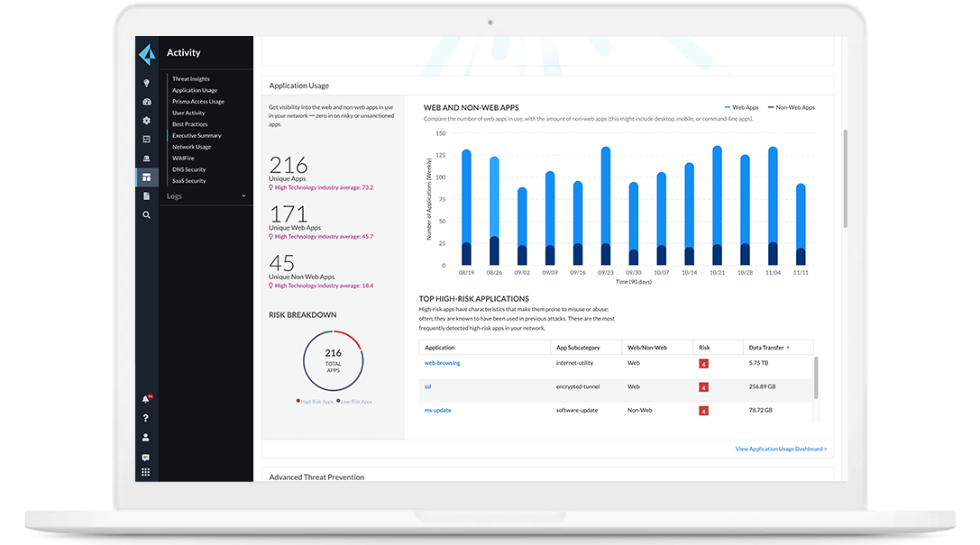The height and width of the screenshot is (545, 980).
Task: Select Threat Insights in Activity menu
Action: click(x=190, y=79)
